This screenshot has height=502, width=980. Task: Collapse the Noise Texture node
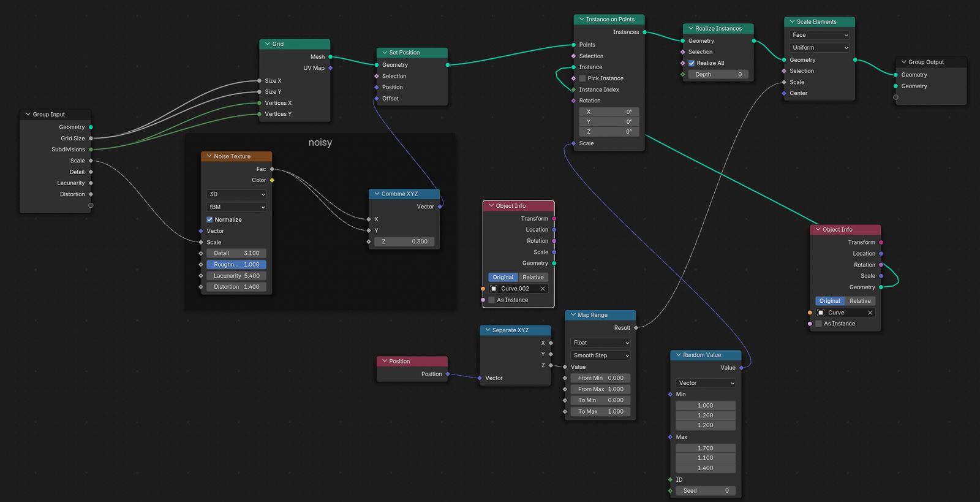coord(209,156)
